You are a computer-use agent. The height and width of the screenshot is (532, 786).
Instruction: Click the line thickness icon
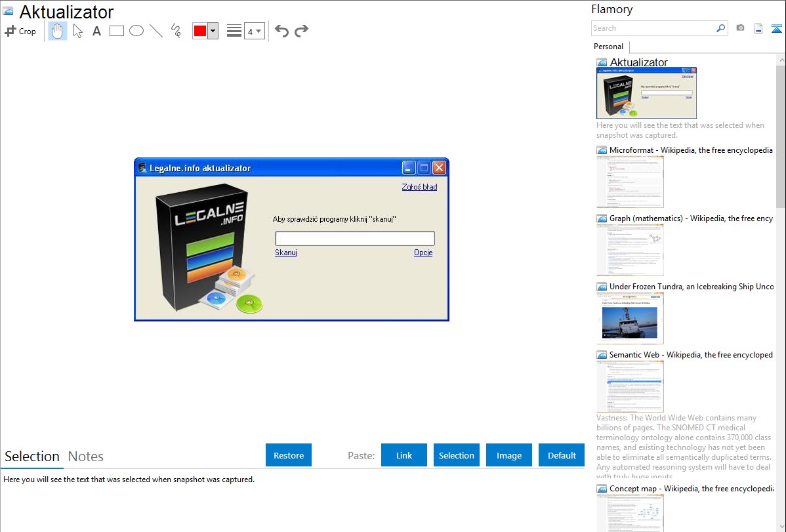pyautogui.click(x=234, y=31)
